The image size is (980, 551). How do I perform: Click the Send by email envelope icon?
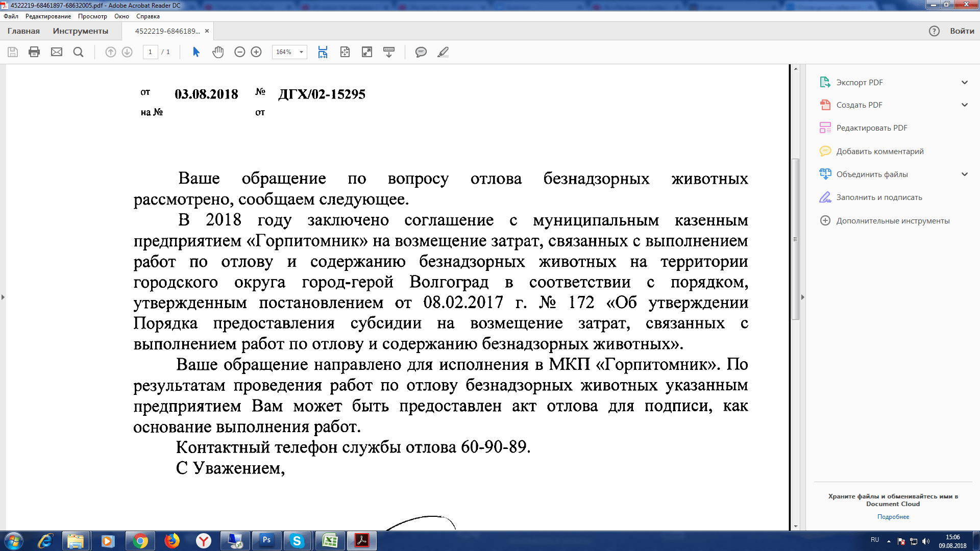[x=57, y=52]
